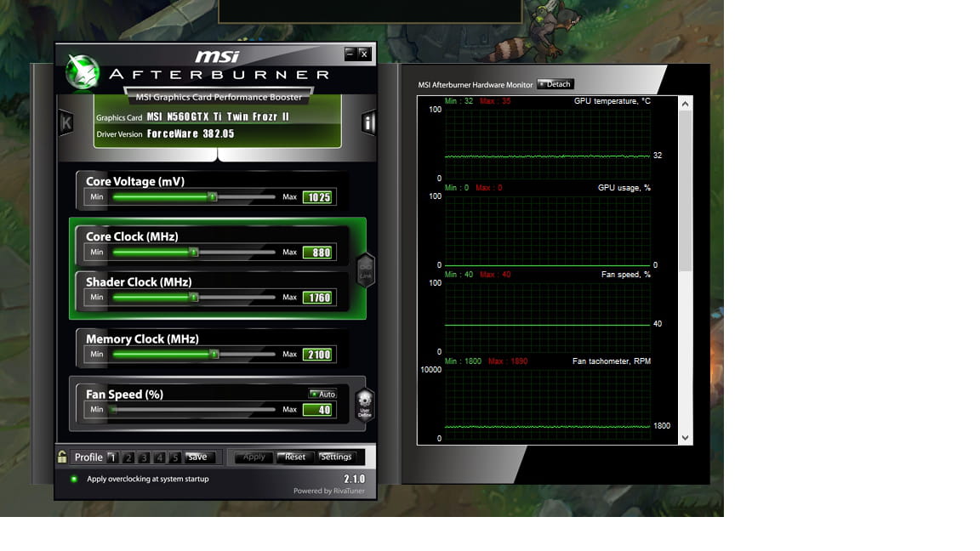Detach the Hardware Monitor panel
The width and height of the screenshot is (980, 551).
(x=556, y=84)
